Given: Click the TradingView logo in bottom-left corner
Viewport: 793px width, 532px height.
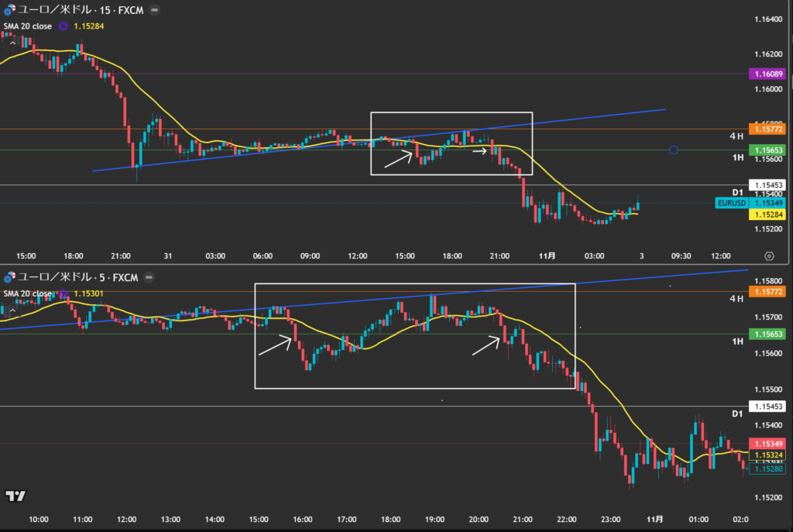Looking at the screenshot, I should [x=15, y=496].
